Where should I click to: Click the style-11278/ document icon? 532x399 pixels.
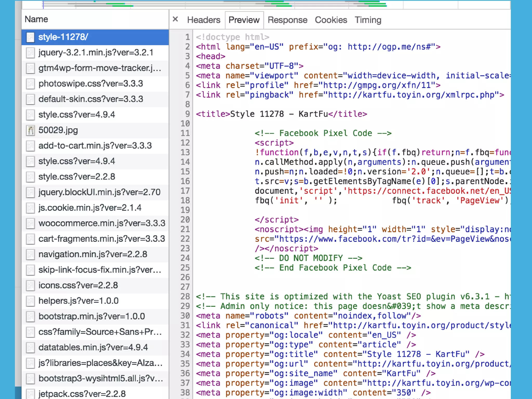(30, 37)
